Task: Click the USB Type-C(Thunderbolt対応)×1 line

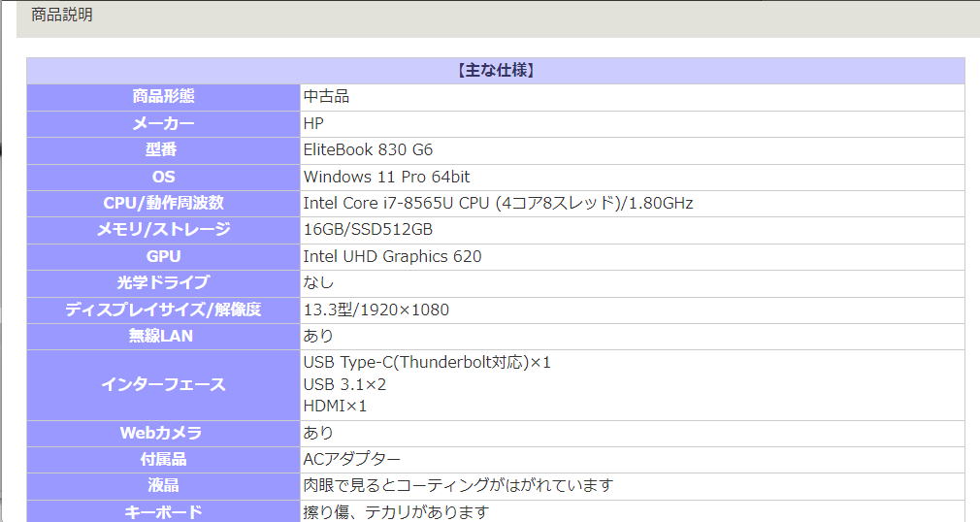Action: tap(427, 363)
